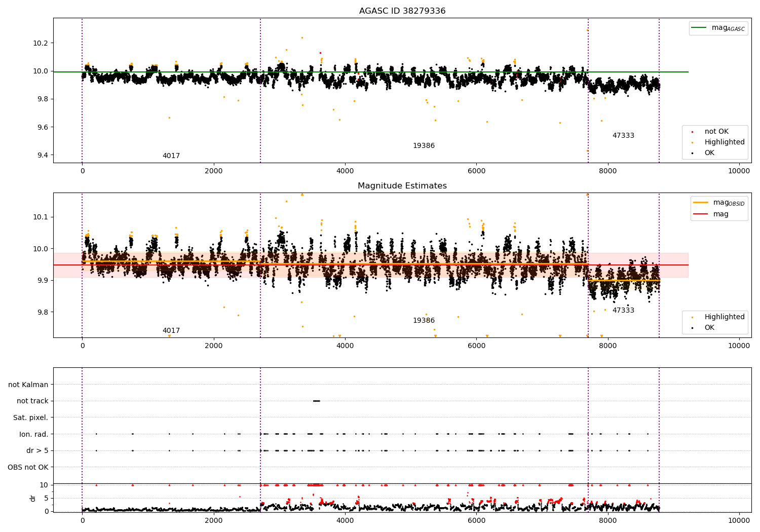This screenshot has height=532, width=760.
Task: Click the orange line sample beside mag OBSID
Action: click(x=701, y=203)
